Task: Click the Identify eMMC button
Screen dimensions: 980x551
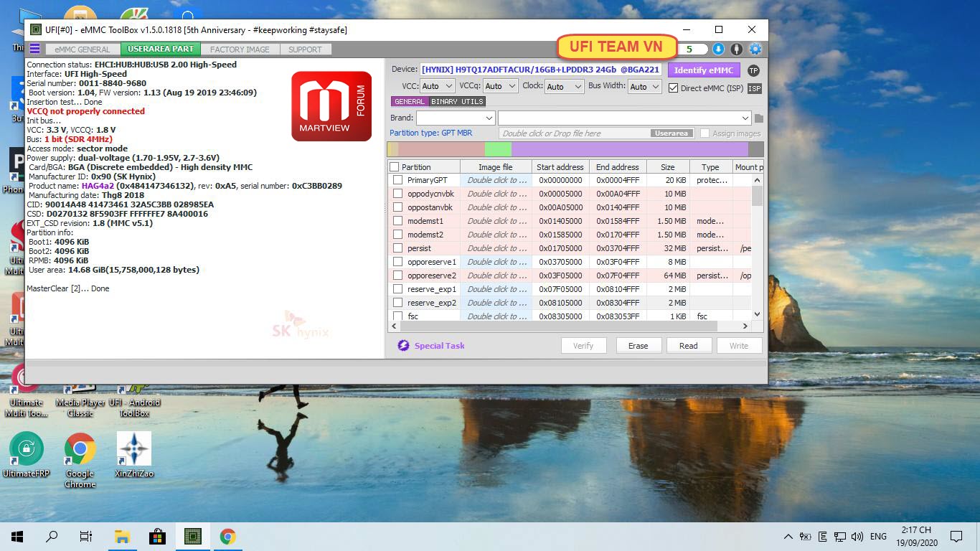Action: (x=704, y=70)
